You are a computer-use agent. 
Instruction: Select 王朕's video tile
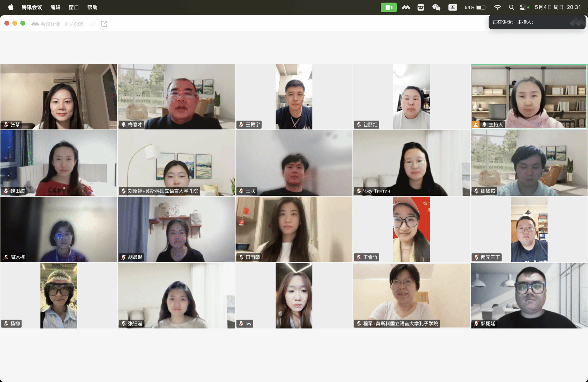[294, 163]
